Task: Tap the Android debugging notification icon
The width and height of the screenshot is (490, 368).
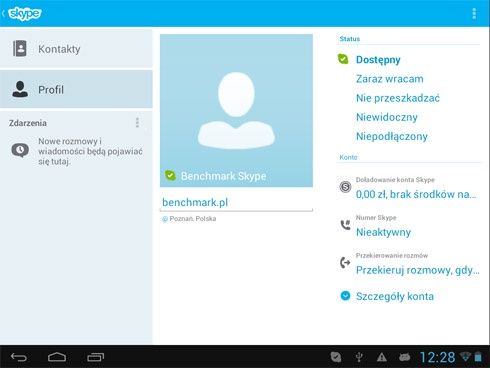Action: [x=404, y=357]
